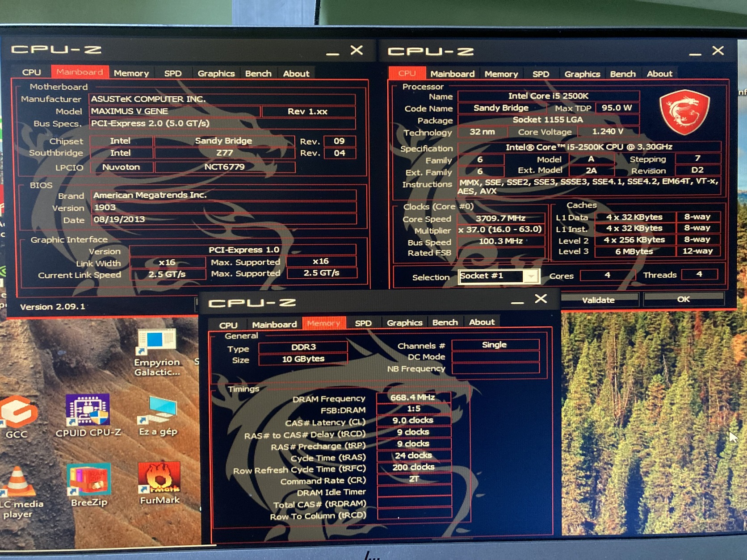747x560 pixels.
Task: Open Graphics tab in the motherboard window
Action: [216, 74]
